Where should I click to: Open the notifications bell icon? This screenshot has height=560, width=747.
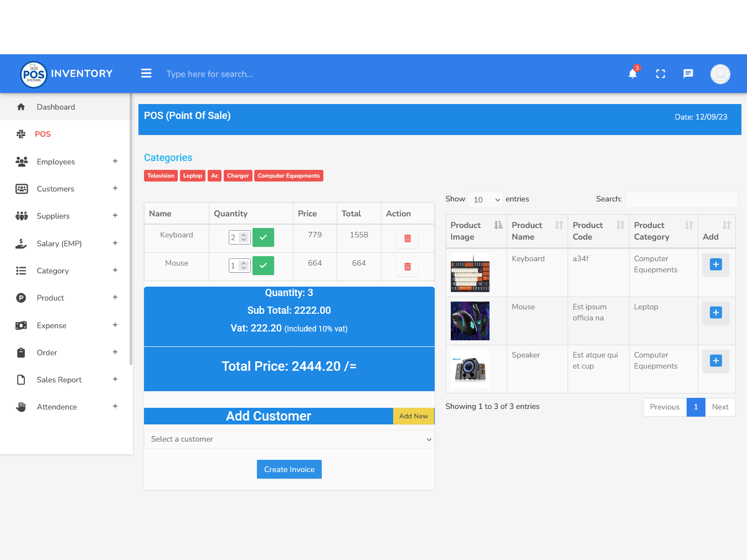pyautogui.click(x=632, y=74)
